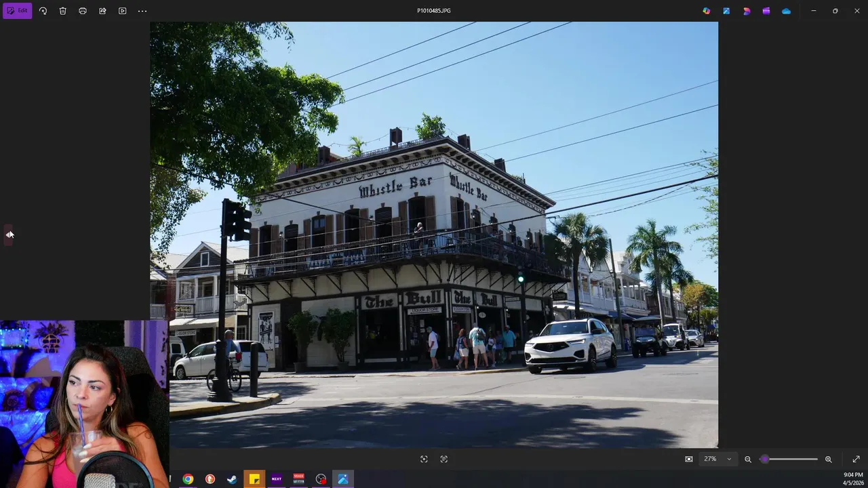868x488 pixels.
Task: Click the webcam overlay of the streamer
Action: (84, 404)
